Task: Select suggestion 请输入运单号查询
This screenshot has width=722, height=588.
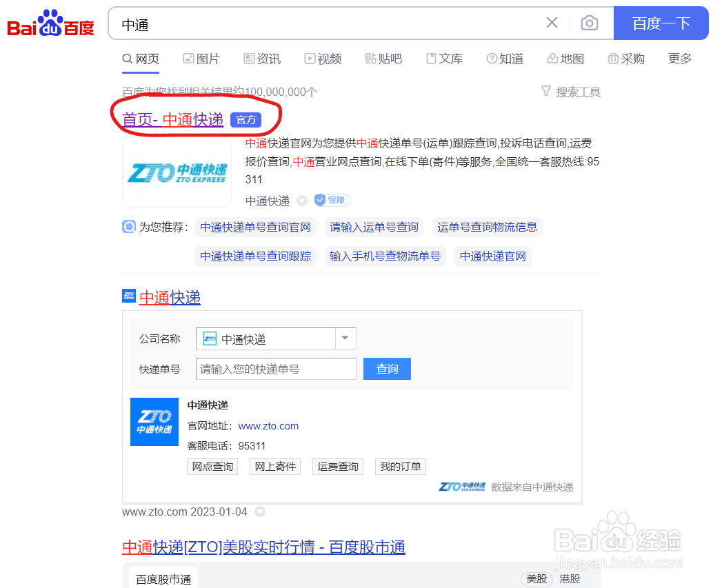Action: 374,227
